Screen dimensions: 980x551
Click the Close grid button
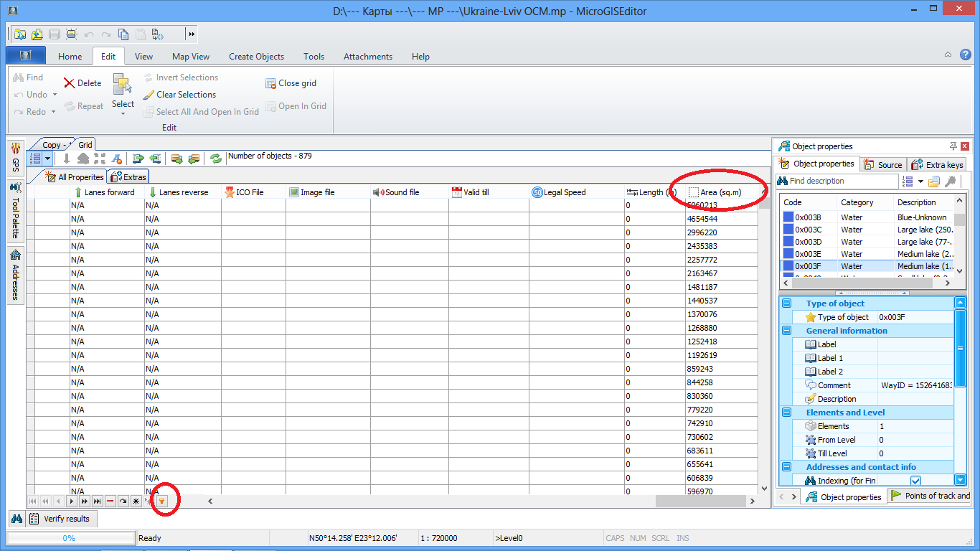coord(291,83)
